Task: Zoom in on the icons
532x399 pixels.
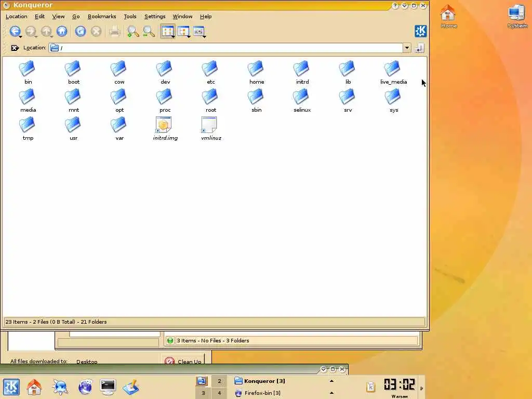Action: pyautogui.click(x=133, y=31)
